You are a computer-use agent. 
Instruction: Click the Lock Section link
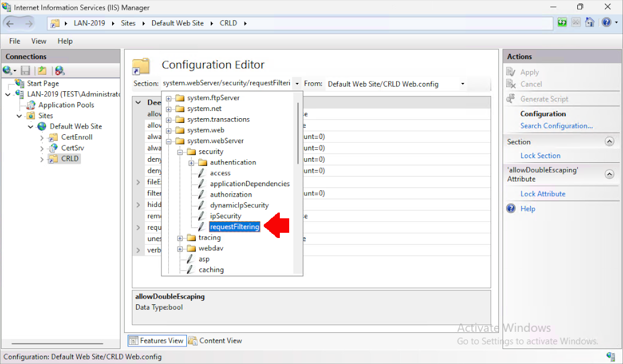point(540,156)
